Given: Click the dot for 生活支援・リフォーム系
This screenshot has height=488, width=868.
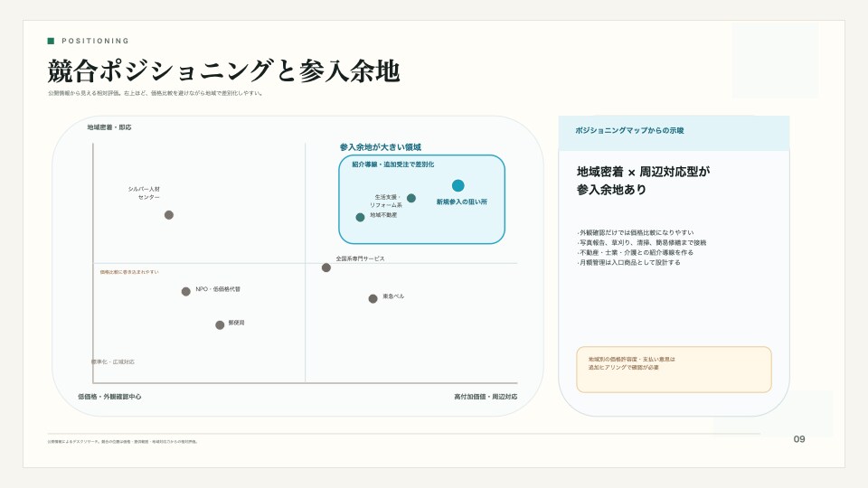Looking at the screenshot, I should 411,198.
